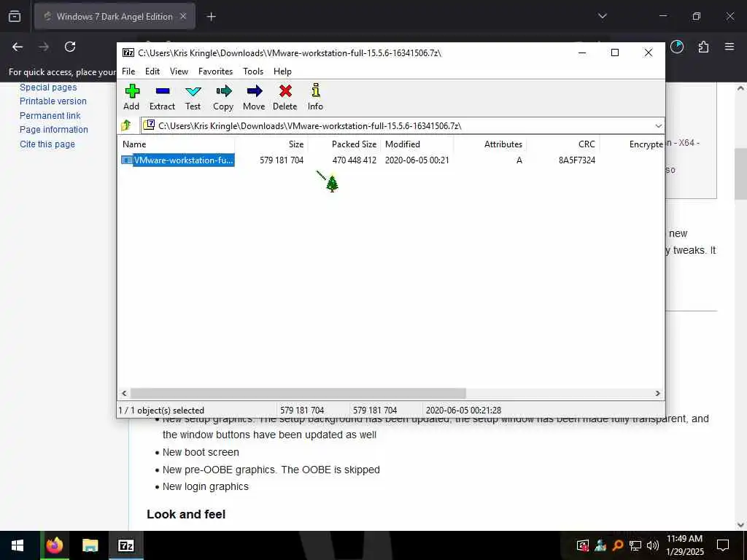747x560 pixels.
Task: Click the taskbar clock showing 11:49 AM
Action: (x=684, y=545)
